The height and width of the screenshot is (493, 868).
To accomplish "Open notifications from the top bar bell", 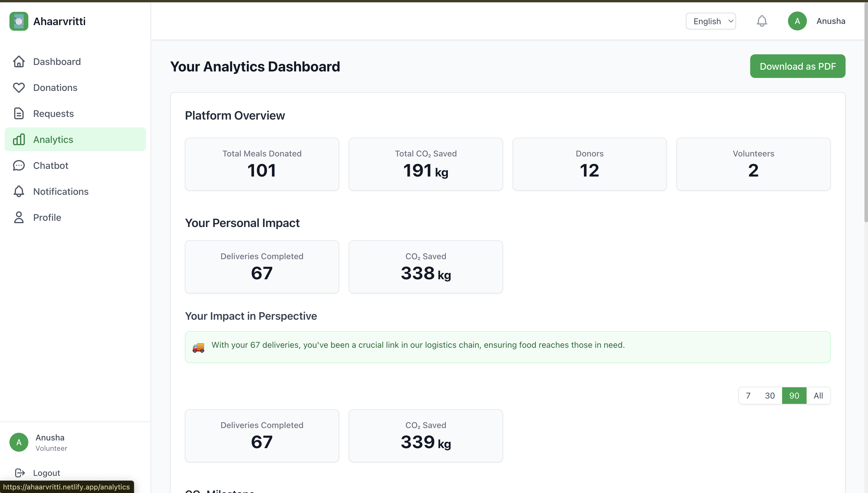I will click(x=762, y=21).
